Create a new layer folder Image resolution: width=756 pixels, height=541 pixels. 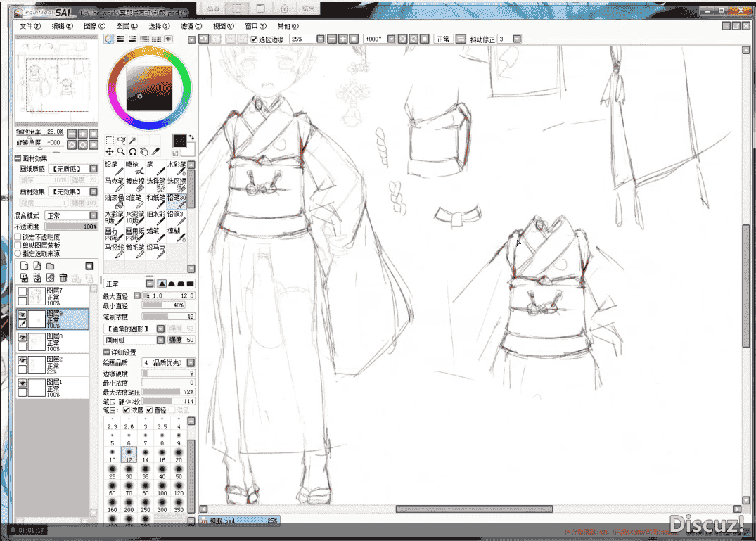point(50,266)
